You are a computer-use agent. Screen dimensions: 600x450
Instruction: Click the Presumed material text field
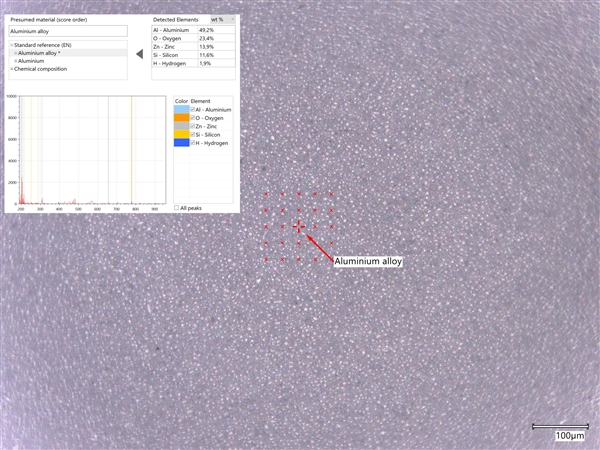(68, 31)
